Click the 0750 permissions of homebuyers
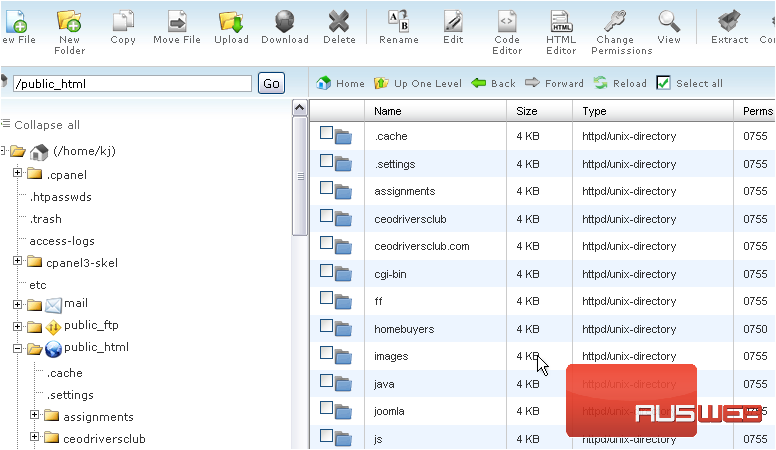 pyautogui.click(x=755, y=329)
